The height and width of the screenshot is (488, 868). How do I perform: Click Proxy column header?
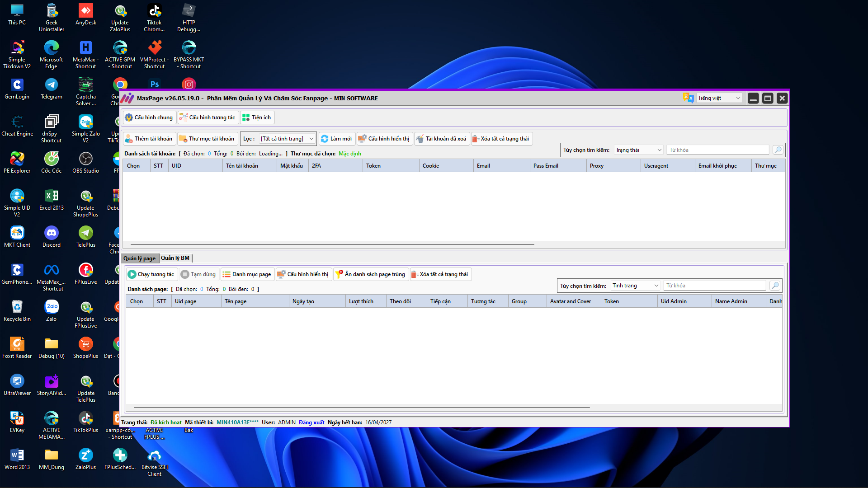tap(613, 166)
